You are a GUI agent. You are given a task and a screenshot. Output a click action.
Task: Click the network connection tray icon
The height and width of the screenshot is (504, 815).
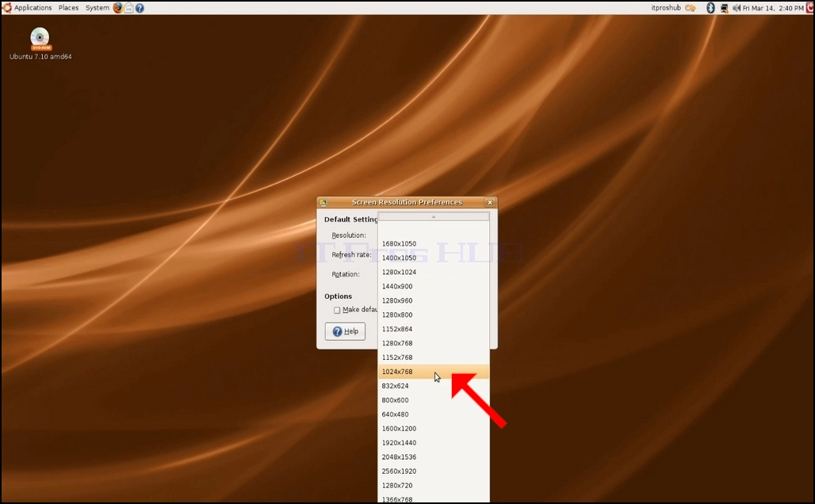[724, 8]
